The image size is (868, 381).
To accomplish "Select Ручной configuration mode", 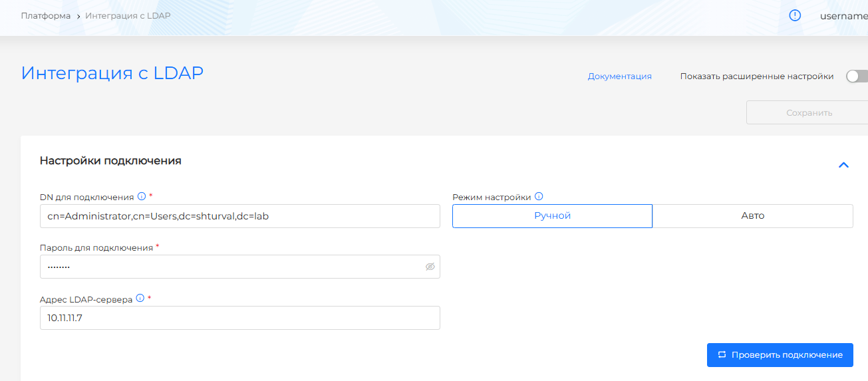I will [552, 216].
